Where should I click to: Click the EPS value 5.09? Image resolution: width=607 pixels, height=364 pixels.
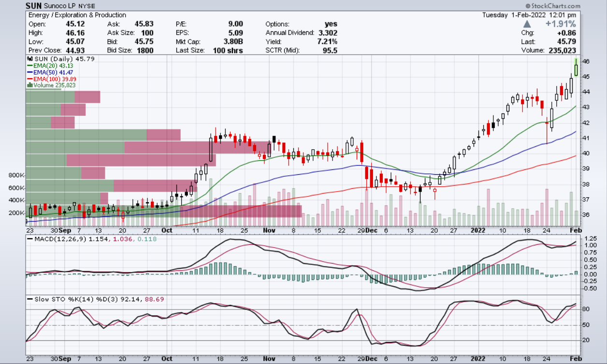coord(235,33)
